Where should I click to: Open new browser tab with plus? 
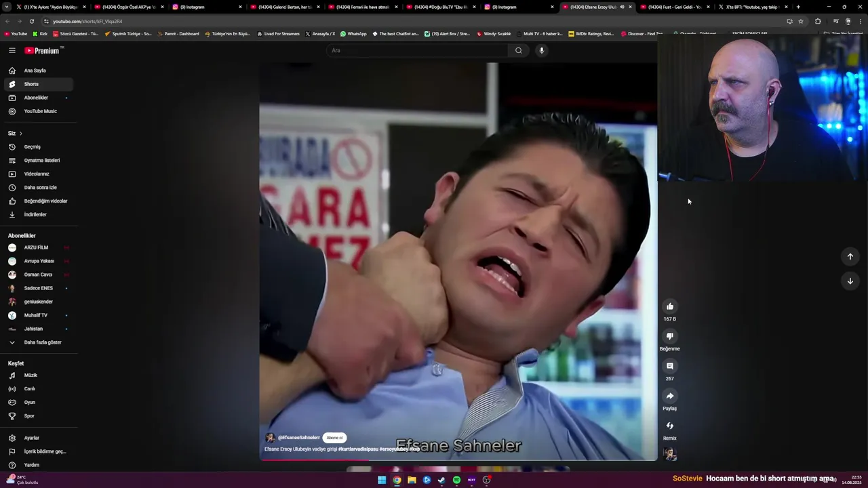click(x=798, y=7)
